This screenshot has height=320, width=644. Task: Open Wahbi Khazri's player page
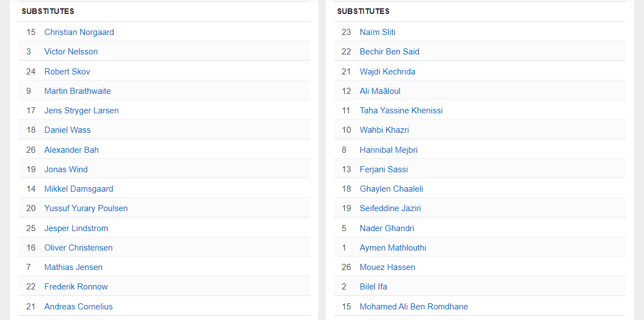click(x=384, y=130)
